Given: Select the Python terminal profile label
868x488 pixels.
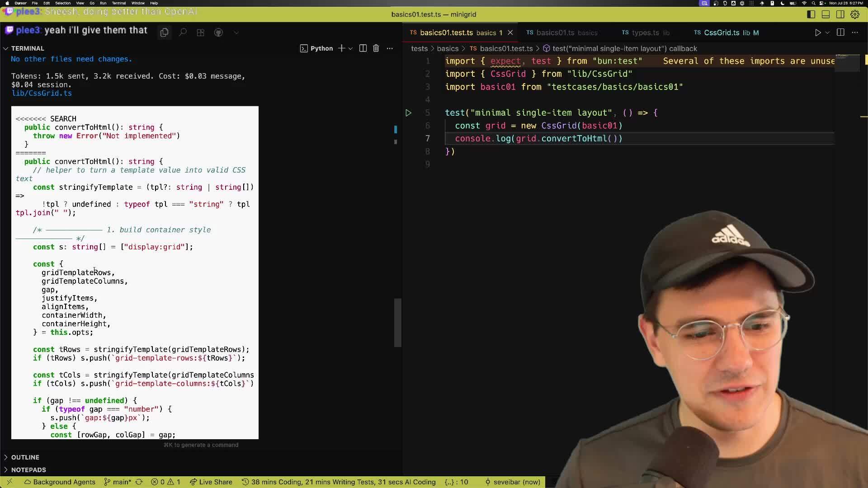Looking at the screenshot, I should click(316, 48).
